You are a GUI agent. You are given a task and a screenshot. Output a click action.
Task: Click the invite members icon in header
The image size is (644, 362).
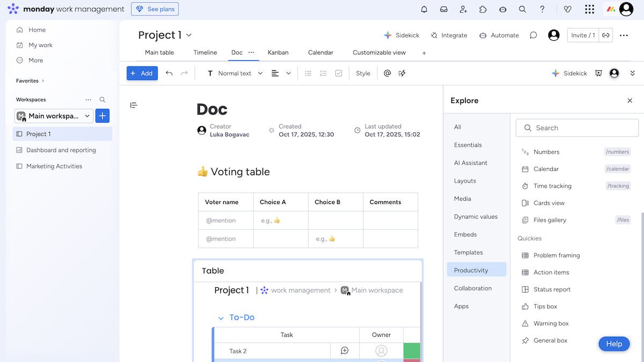pos(463,9)
